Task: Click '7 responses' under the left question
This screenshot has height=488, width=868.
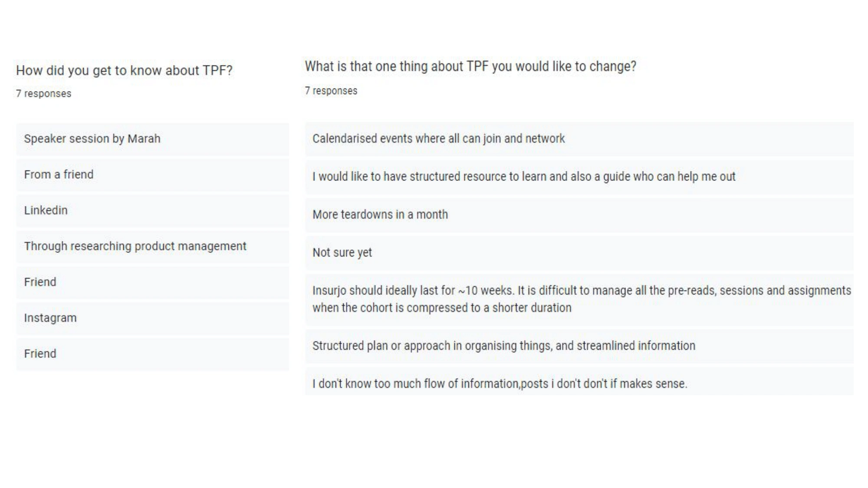Action: pyautogui.click(x=43, y=94)
